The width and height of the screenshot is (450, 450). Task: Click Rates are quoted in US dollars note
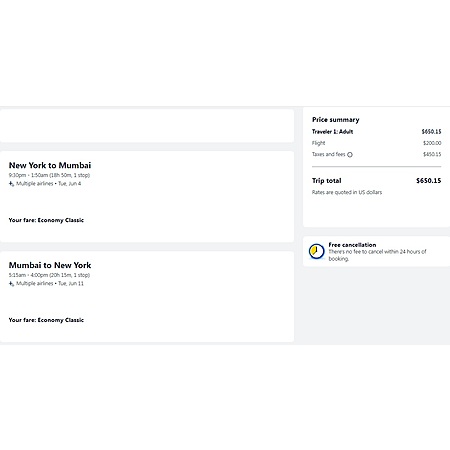[x=347, y=192]
